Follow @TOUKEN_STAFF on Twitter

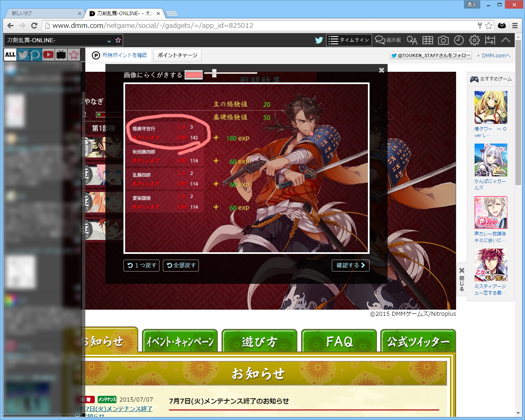[x=431, y=55]
